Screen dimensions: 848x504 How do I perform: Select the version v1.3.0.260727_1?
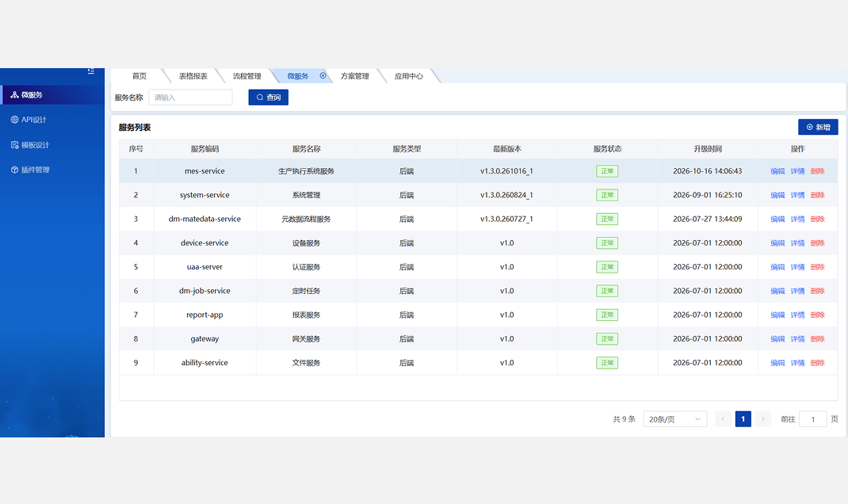(x=506, y=219)
